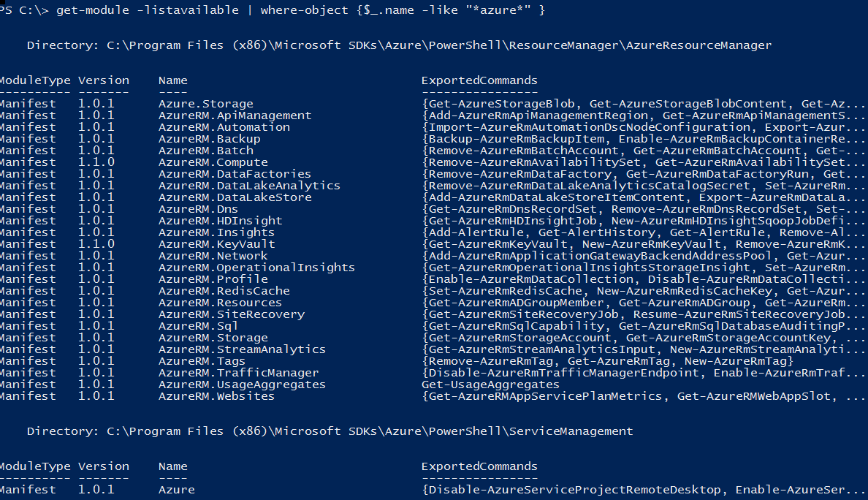Click the AzureRM.Compute module name

point(213,162)
